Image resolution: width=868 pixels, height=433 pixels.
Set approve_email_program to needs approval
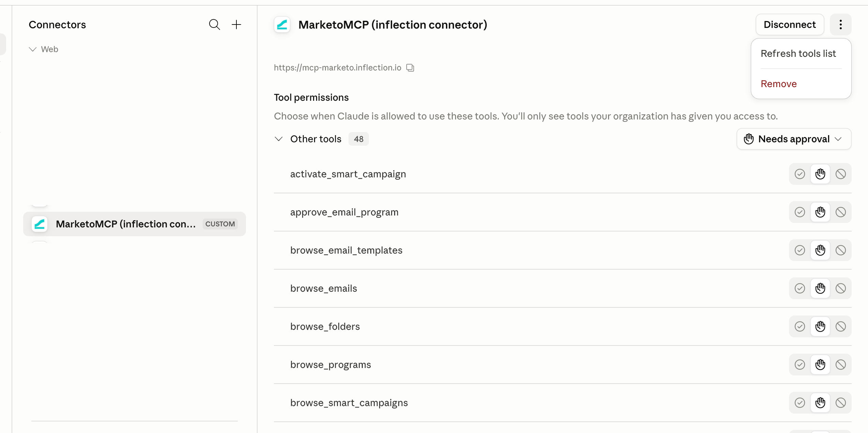coord(820,212)
